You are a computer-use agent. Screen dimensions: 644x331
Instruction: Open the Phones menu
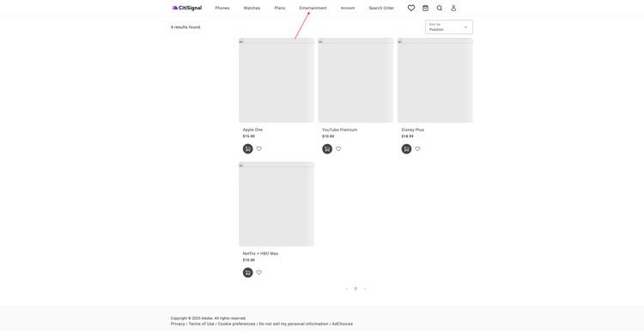tap(222, 9)
